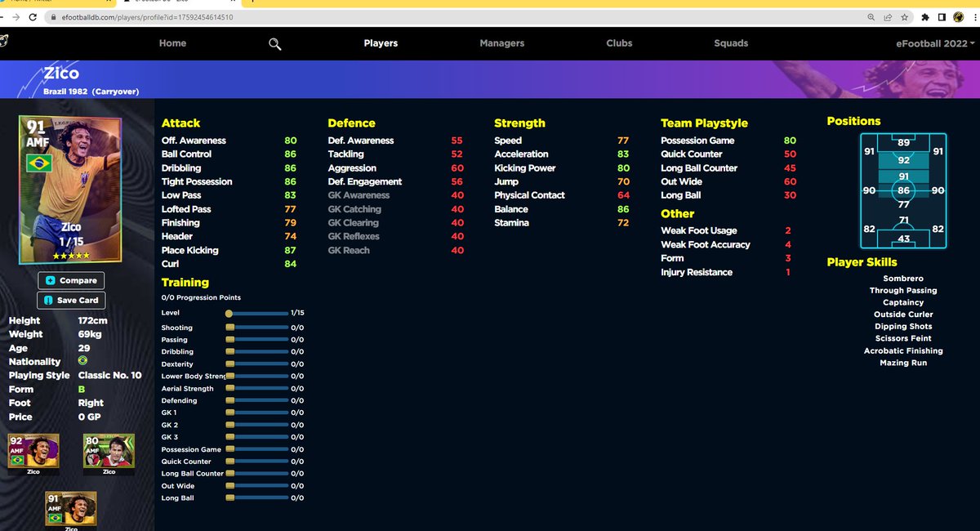
Task: Select the 92-rated Zico card thumbnail
Action: [x=33, y=451]
